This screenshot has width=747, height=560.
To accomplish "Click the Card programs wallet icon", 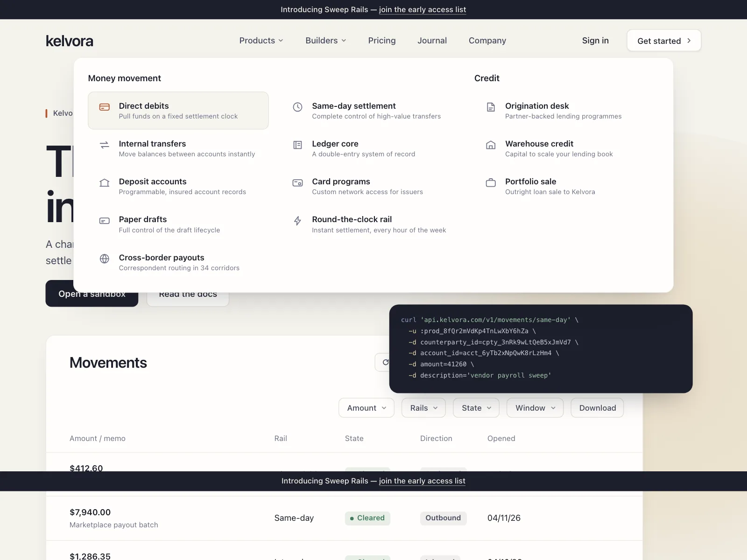I will click(297, 183).
